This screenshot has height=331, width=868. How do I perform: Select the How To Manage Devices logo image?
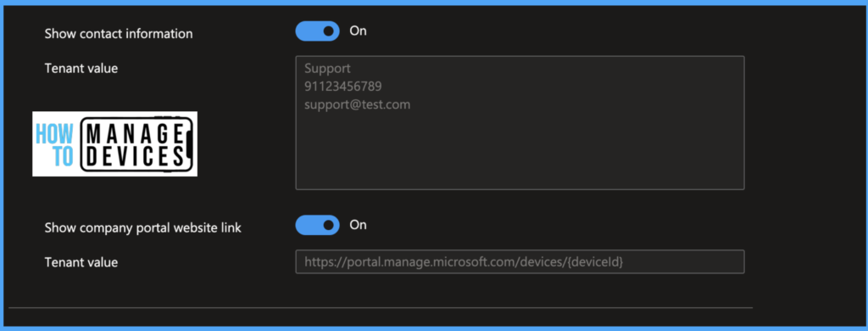[114, 144]
